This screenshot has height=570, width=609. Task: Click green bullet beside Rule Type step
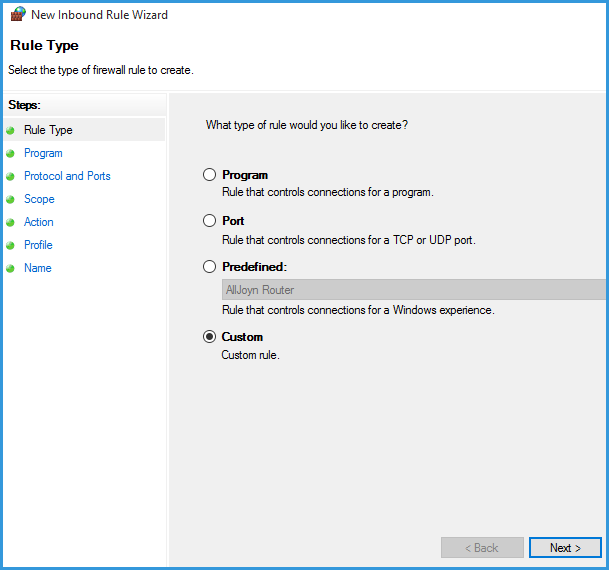[x=11, y=130]
